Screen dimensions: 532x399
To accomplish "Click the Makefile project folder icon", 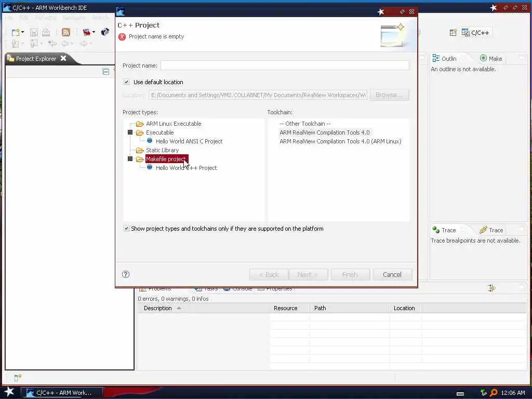I will click(x=140, y=159).
